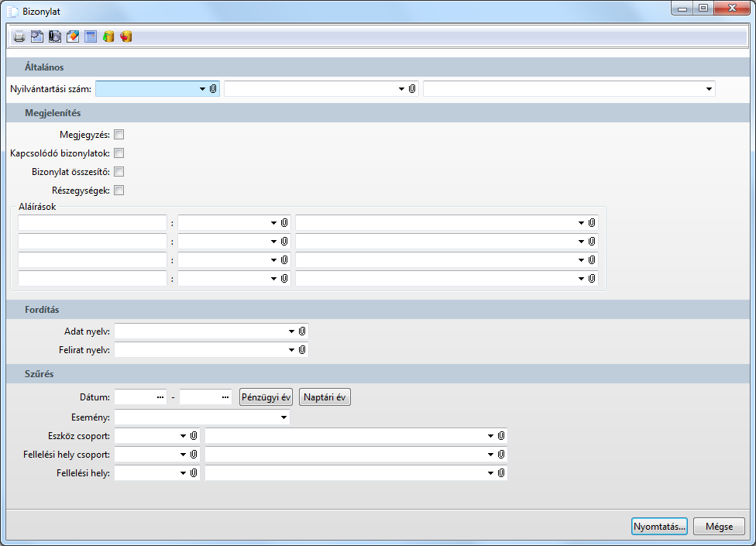This screenshot has height=546, width=756.
Task: Tick the Kapcsolódó bizonylatok checkbox
Action: click(x=119, y=153)
